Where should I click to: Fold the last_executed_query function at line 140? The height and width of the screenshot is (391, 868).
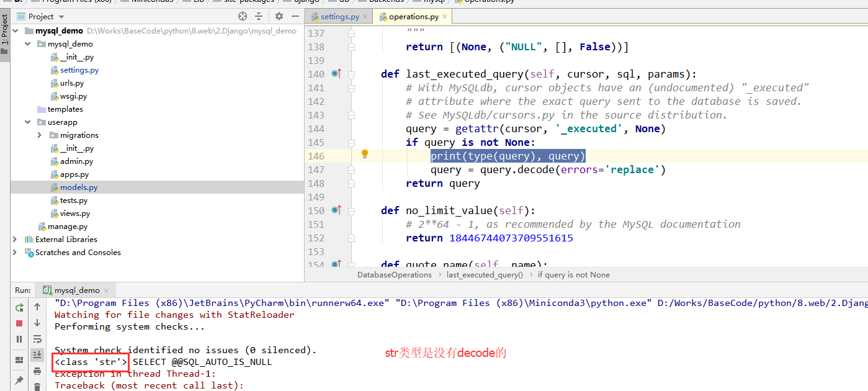(352, 74)
